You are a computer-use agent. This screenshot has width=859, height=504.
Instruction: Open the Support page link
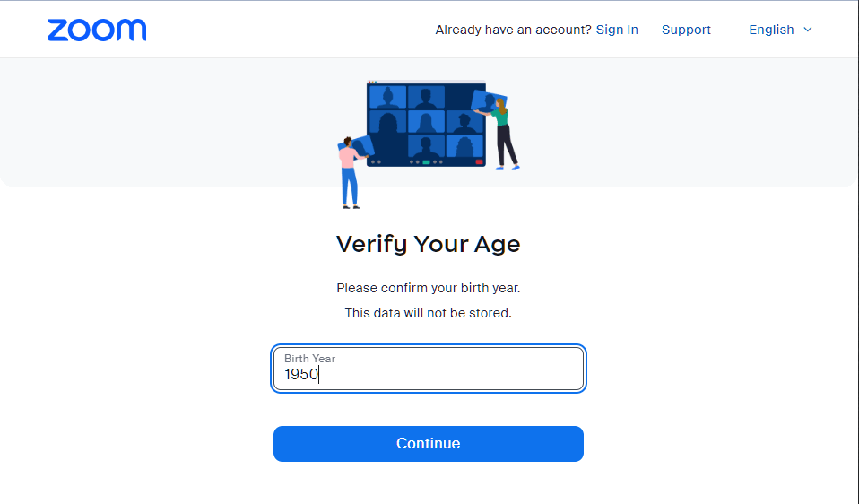pos(686,30)
